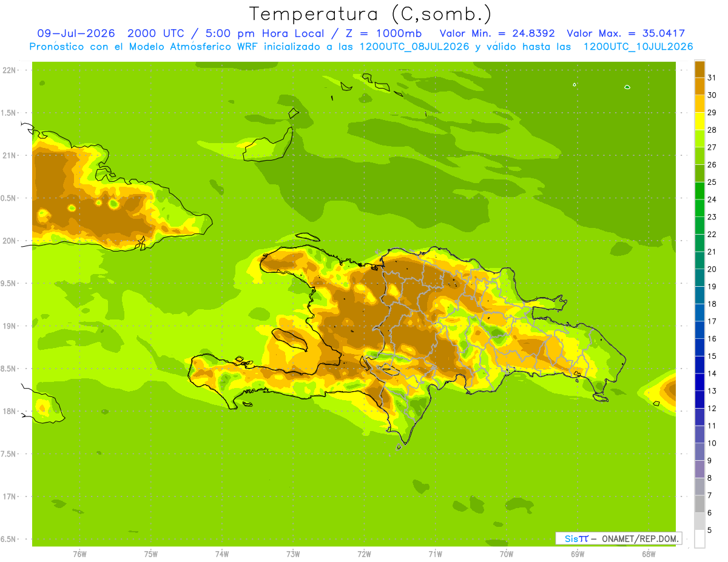Click legend value 30
This screenshot has width=728, height=562.
pos(712,95)
